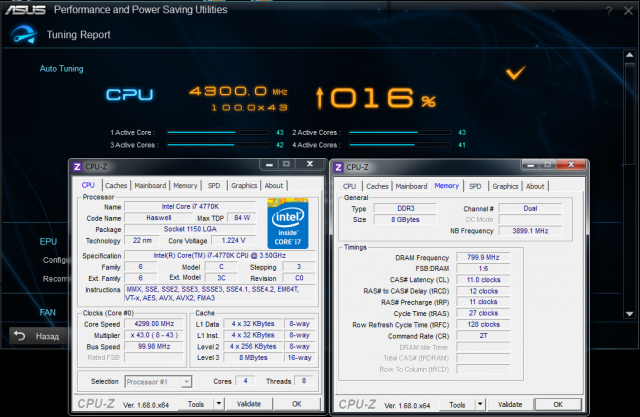Click the CAS# Latency value 11.0 clocks
The height and width of the screenshot is (417, 640).
pos(483,280)
